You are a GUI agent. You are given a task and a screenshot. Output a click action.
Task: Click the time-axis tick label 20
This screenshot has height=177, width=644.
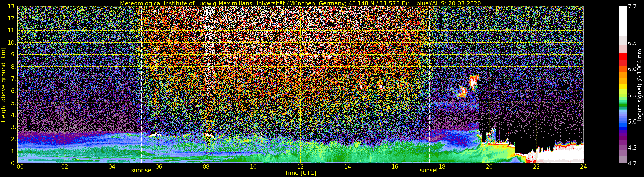489,167
